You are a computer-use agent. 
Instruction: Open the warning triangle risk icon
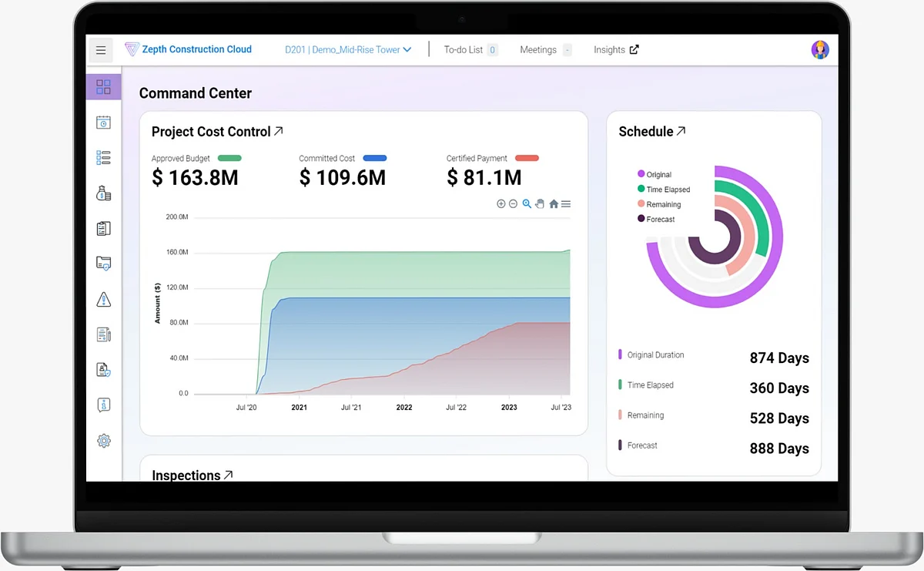click(x=103, y=300)
